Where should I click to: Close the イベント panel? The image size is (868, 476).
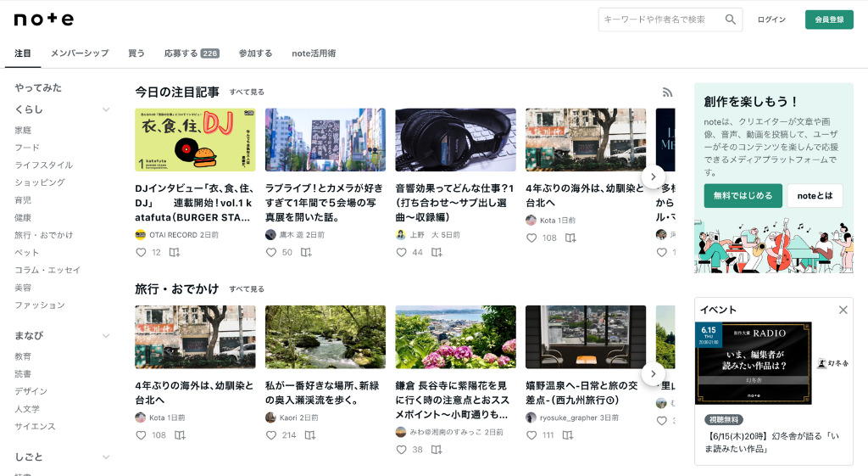[x=843, y=311]
